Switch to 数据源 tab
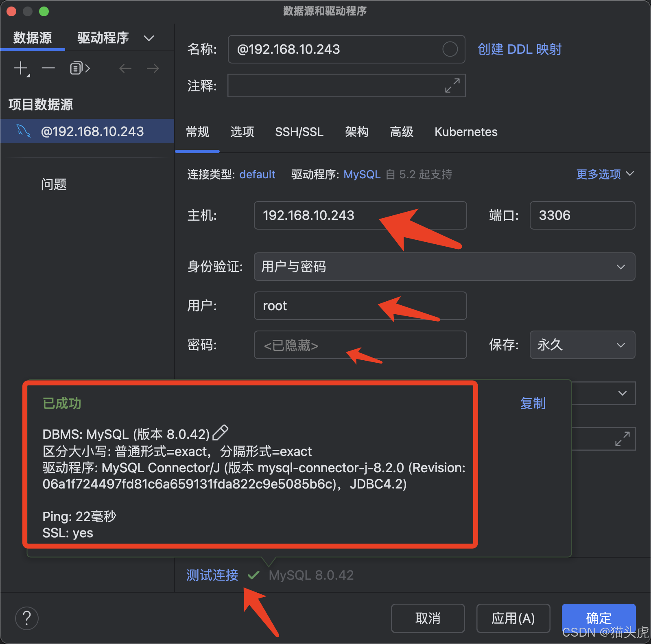This screenshot has width=651, height=644. click(33, 38)
